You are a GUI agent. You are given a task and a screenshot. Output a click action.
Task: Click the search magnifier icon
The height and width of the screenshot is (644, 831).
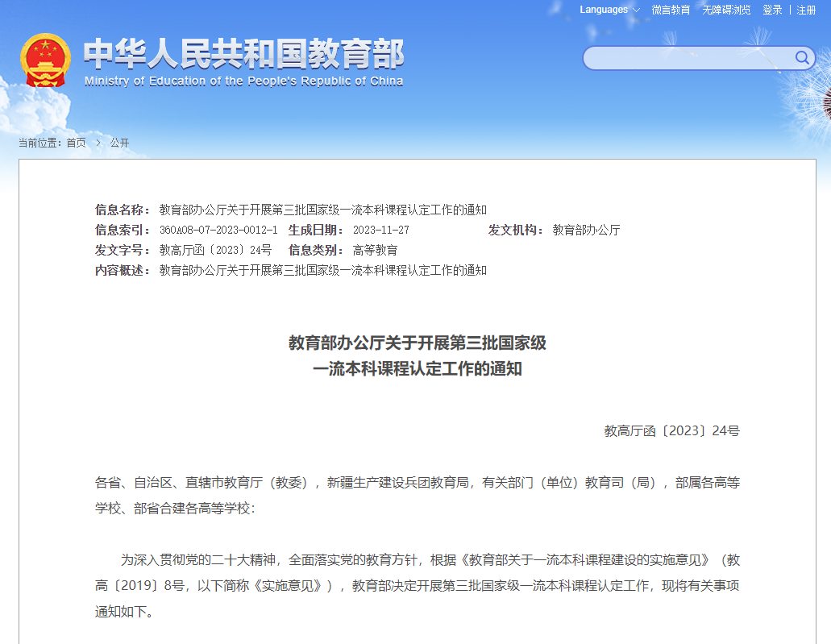pyautogui.click(x=802, y=58)
